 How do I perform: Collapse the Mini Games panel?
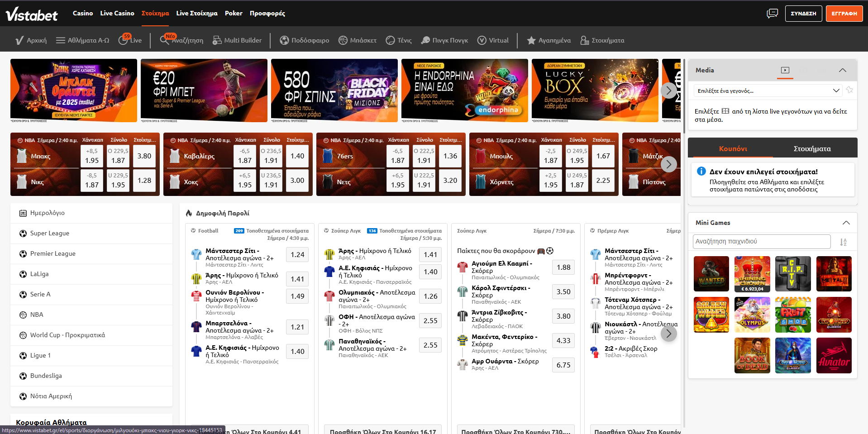[x=846, y=223]
